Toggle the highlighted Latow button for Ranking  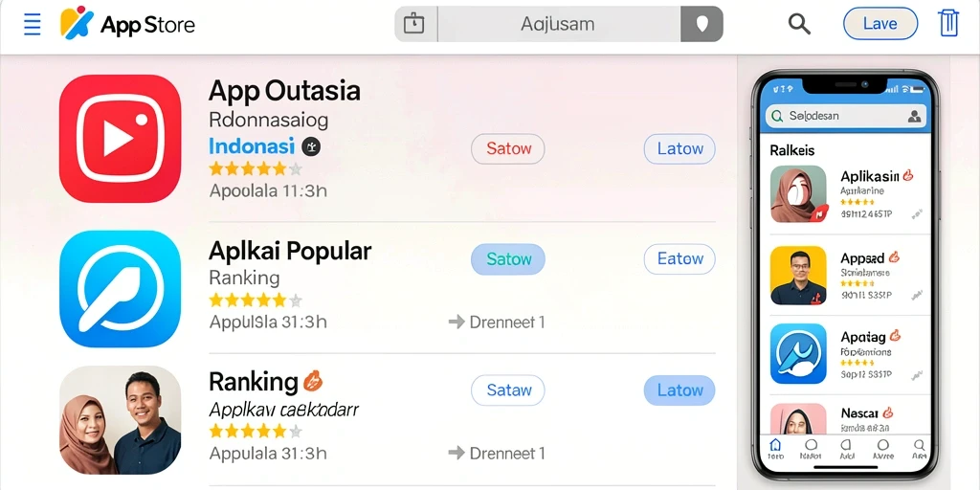coord(679,390)
